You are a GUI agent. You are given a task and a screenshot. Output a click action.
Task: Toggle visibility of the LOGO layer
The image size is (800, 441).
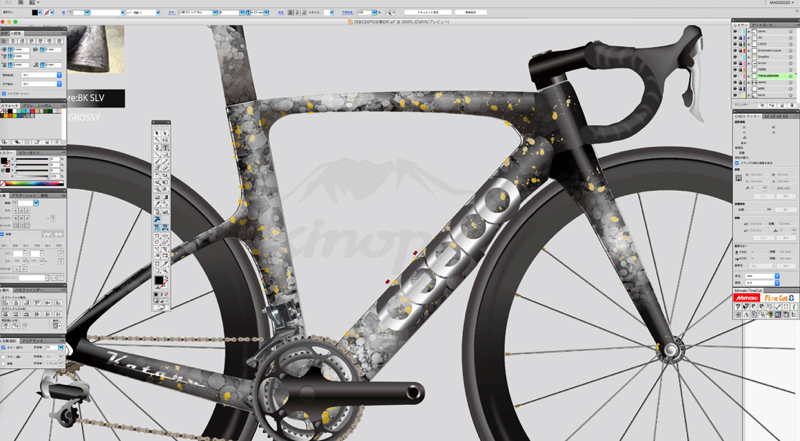tap(735, 44)
